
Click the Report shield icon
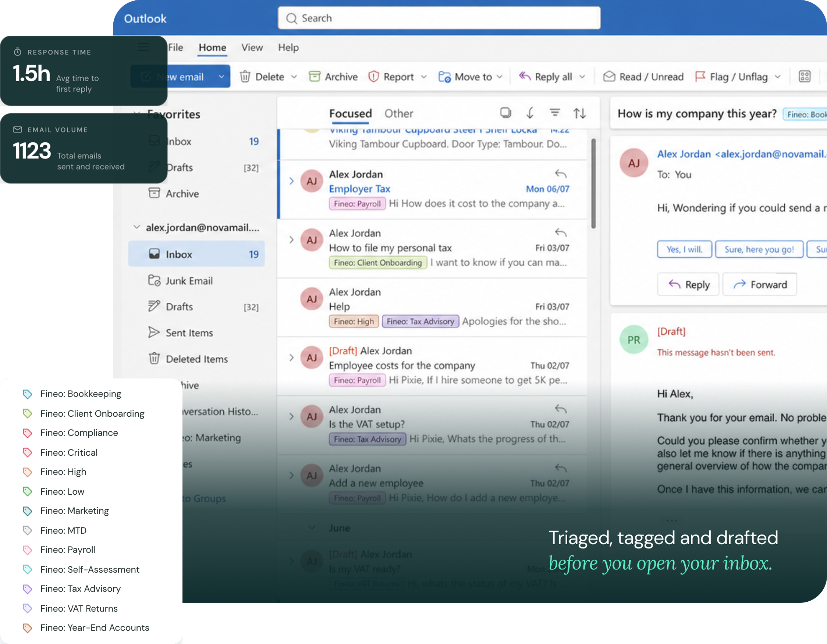pyautogui.click(x=373, y=77)
